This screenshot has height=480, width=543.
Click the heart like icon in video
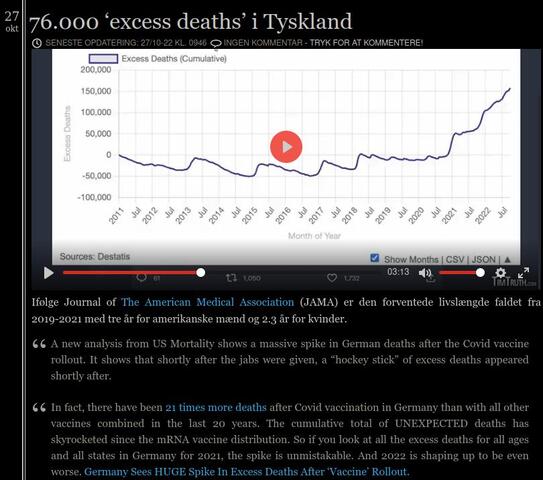[x=332, y=278]
